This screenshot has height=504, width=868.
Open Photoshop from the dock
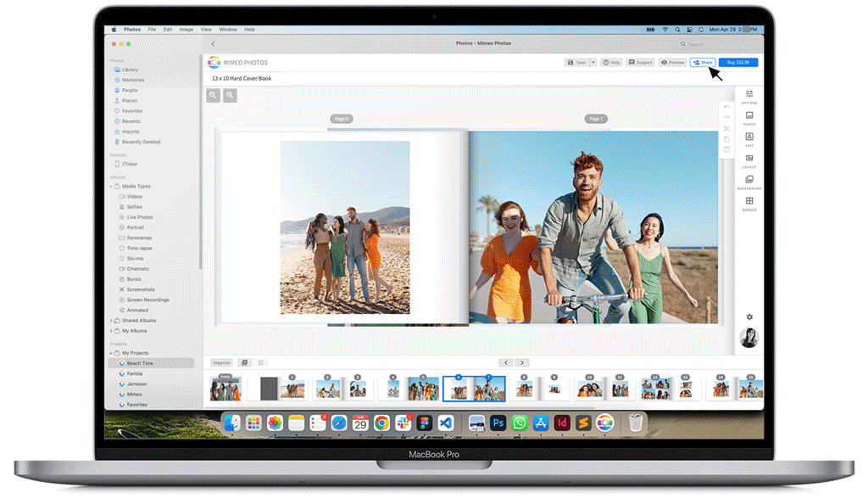pyautogui.click(x=498, y=423)
